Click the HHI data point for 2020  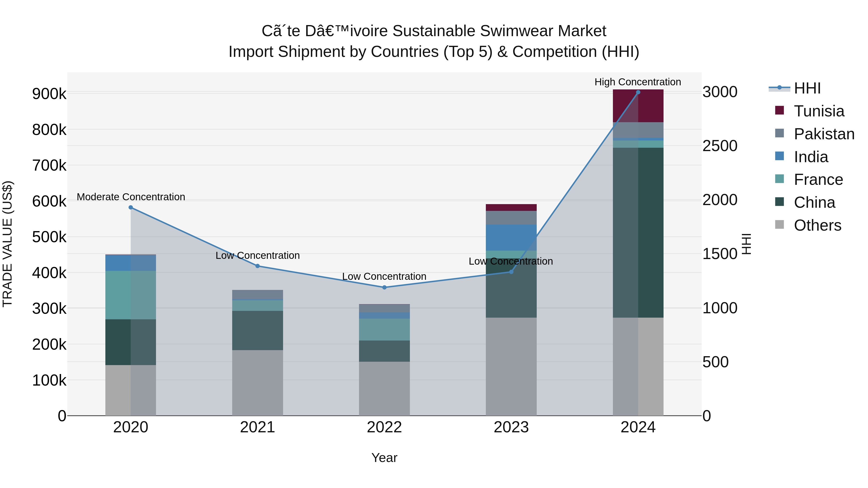tap(131, 207)
